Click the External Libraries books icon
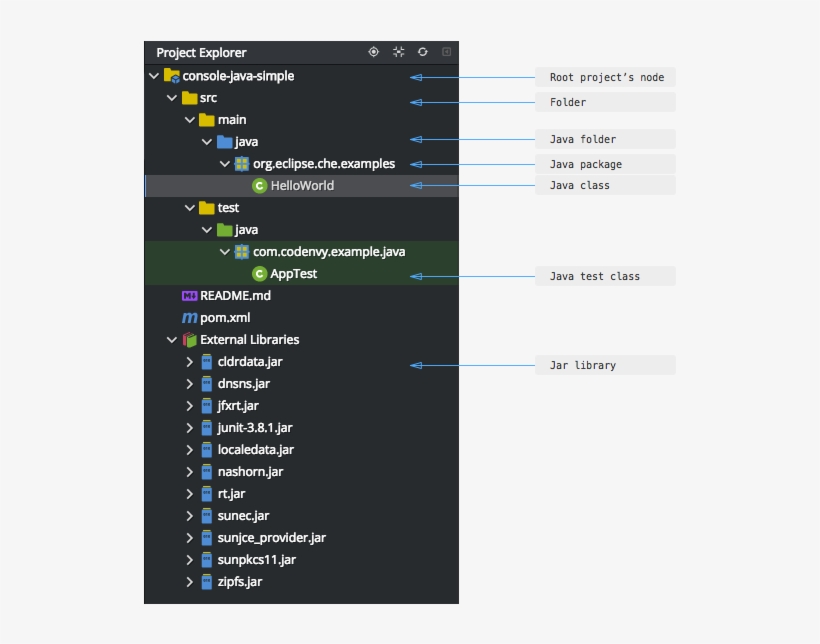This screenshot has width=820, height=644. point(189,340)
